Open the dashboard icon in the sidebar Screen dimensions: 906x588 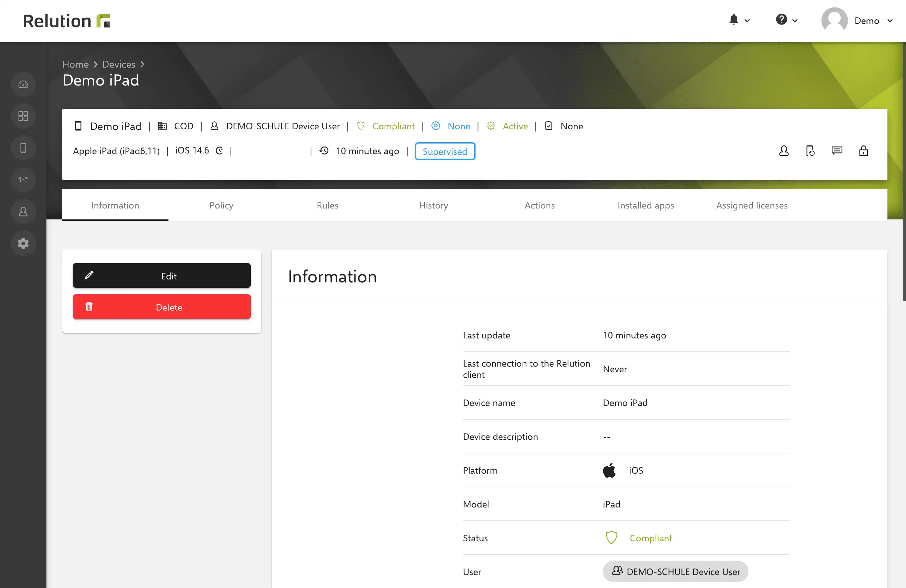point(23,84)
